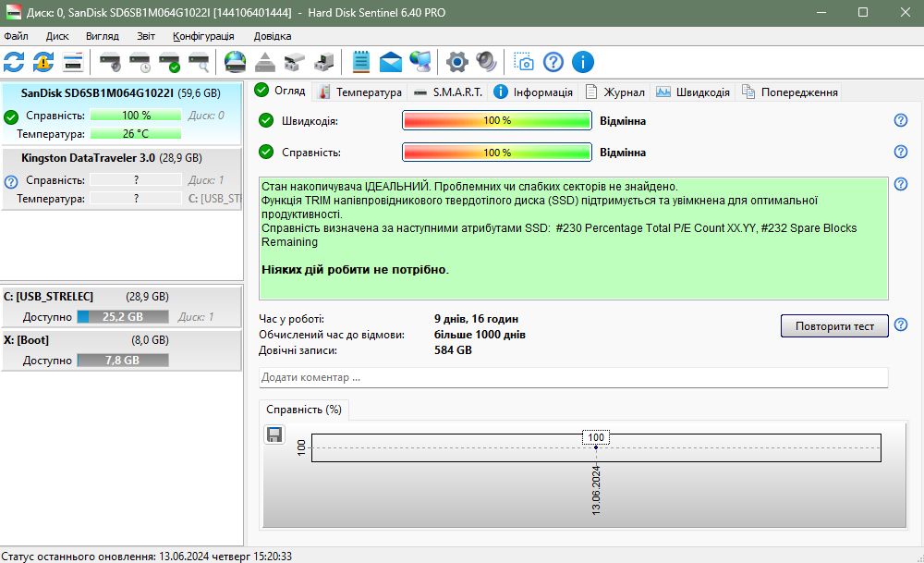Click the Повторити тест button
The height and width of the screenshot is (563, 924).
pos(834,326)
